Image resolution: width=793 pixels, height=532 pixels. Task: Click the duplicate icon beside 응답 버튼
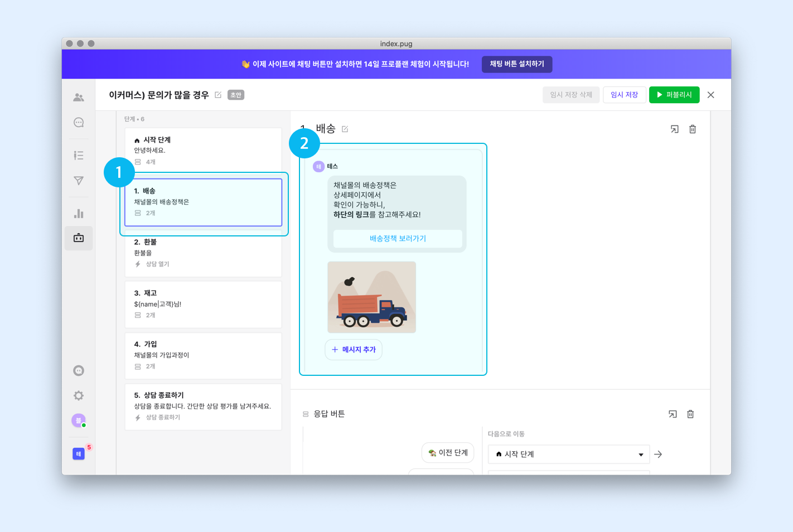(672, 414)
